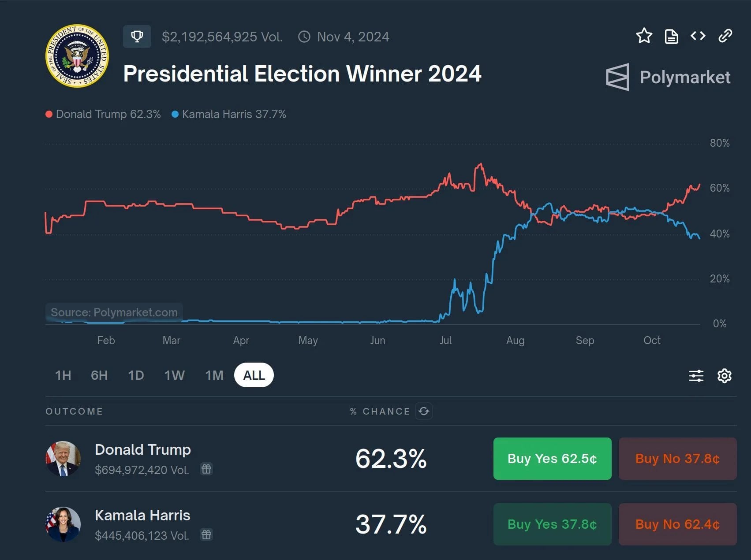Click gift icon under Kamala Harris
Viewport: 751px width, 560px height.
pos(206,534)
